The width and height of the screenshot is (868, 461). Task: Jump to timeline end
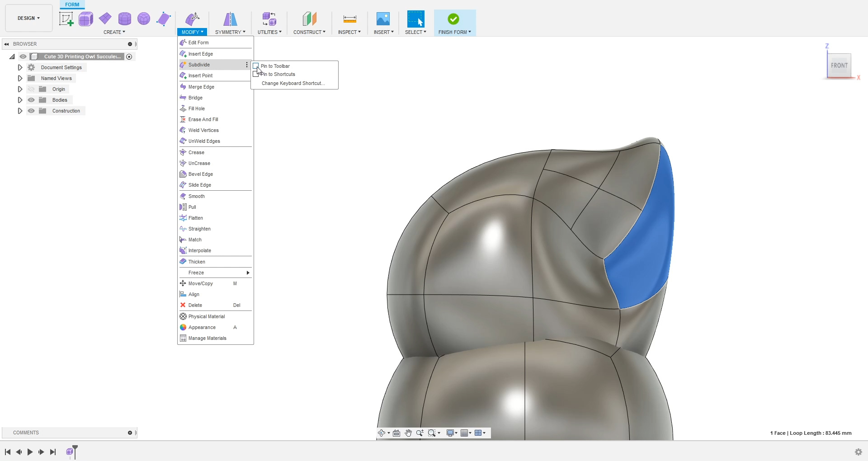(x=53, y=452)
